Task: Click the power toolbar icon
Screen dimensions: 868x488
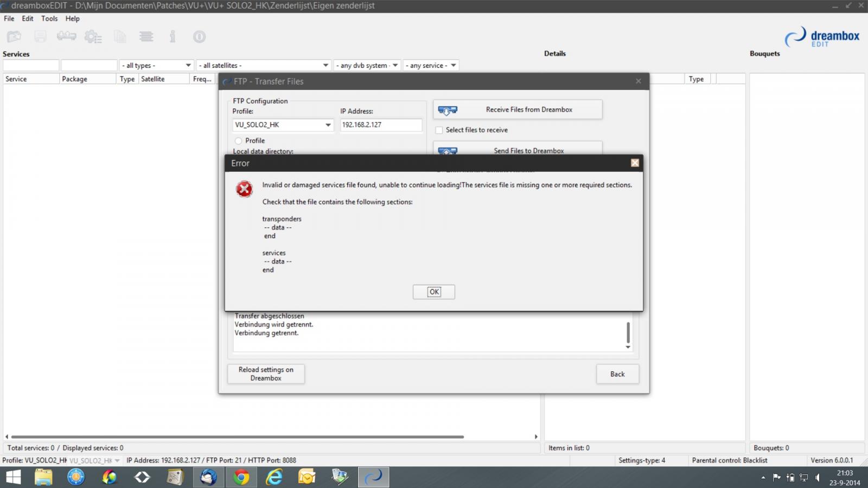Action: point(199,37)
